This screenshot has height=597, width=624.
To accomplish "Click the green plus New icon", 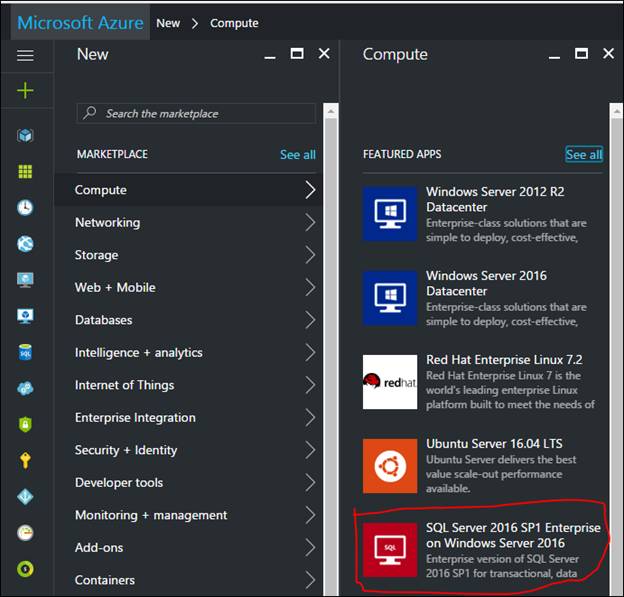I will tap(25, 90).
